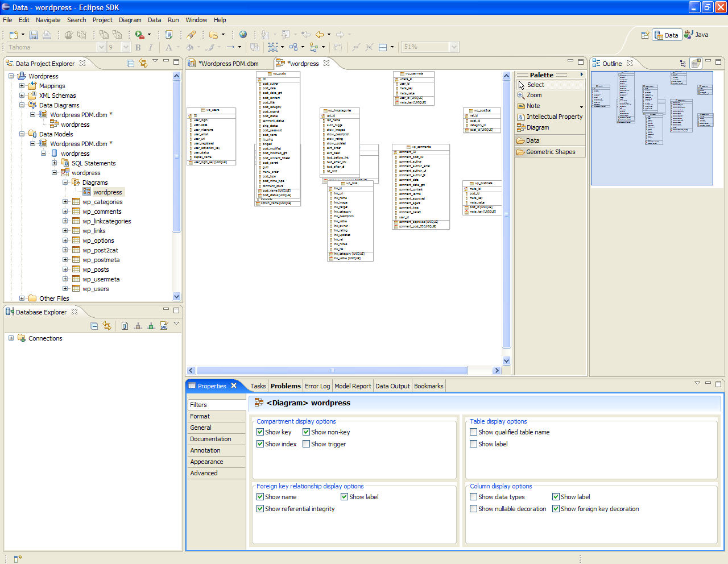728x564 pixels.
Task: Select the Note tool in Palette
Action: pos(550,106)
